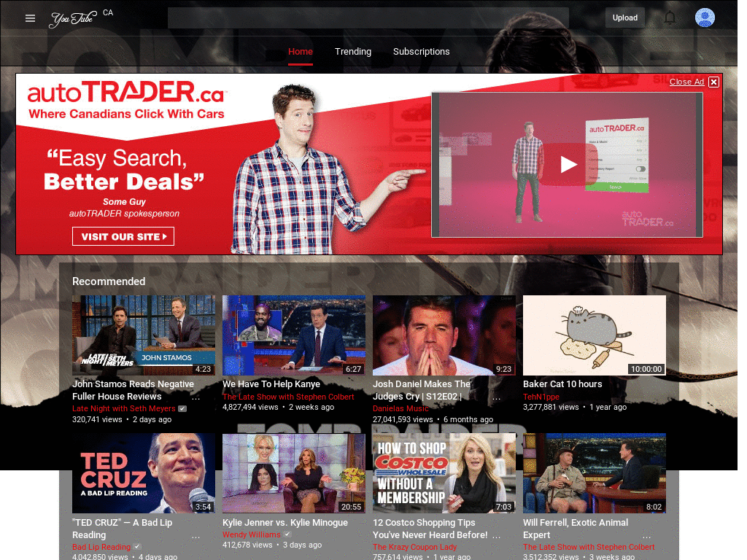Screen dimensions: 747x560
Task: Open the TehN1ppe channel
Action: pyautogui.click(x=541, y=397)
